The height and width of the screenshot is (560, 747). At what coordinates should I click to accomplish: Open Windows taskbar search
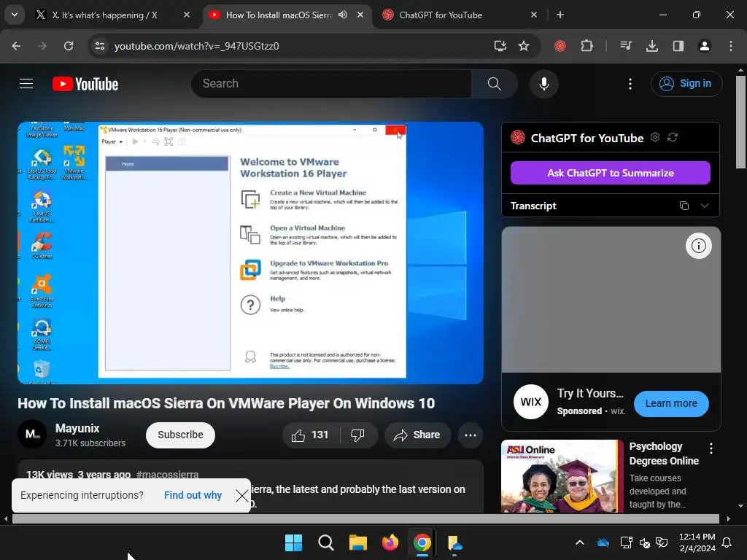[326, 542]
